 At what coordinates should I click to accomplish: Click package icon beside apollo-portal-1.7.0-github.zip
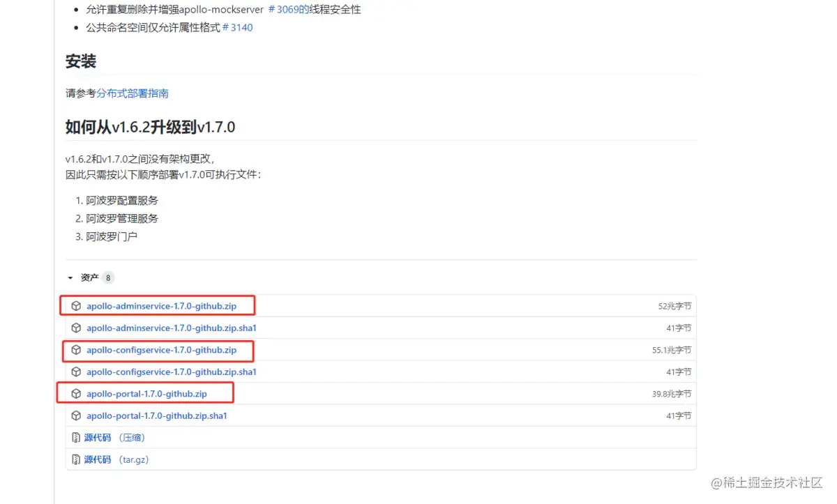[77, 394]
